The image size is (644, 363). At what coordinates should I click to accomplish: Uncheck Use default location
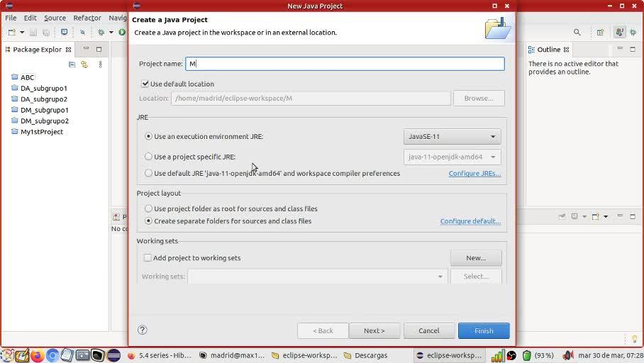coord(145,84)
